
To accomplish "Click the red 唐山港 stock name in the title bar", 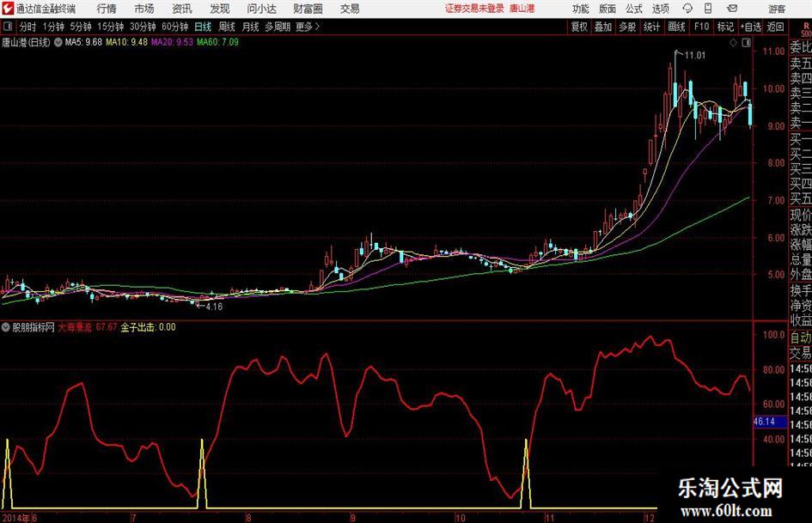I will tap(522, 9).
